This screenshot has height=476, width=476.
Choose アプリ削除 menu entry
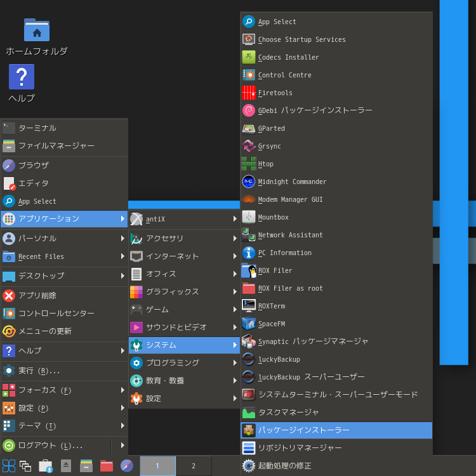64,295
